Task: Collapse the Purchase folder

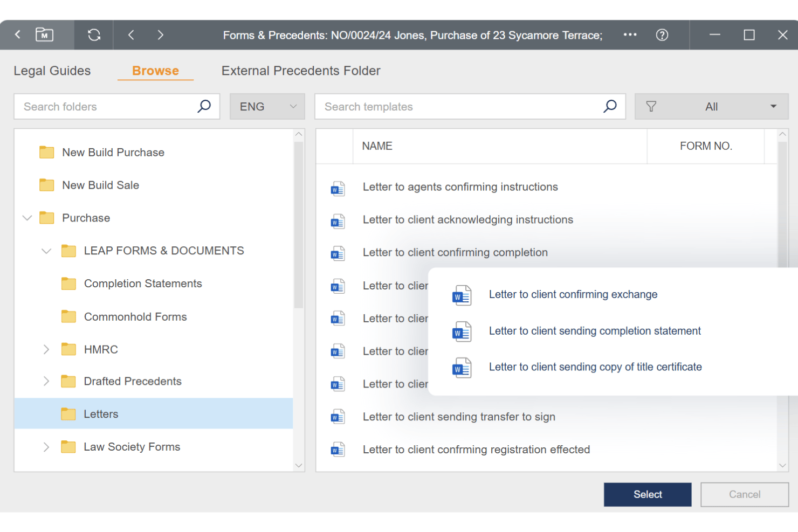Action: [x=27, y=218]
